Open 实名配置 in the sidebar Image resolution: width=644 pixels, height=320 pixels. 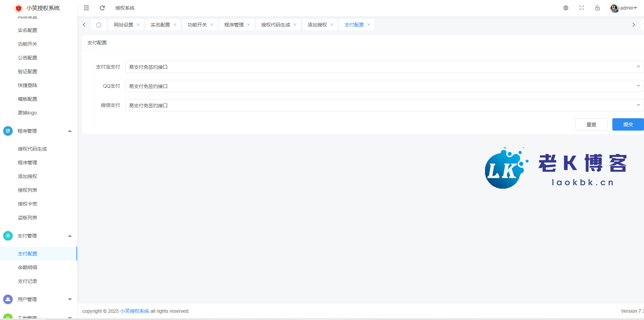pyautogui.click(x=28, y=30)
